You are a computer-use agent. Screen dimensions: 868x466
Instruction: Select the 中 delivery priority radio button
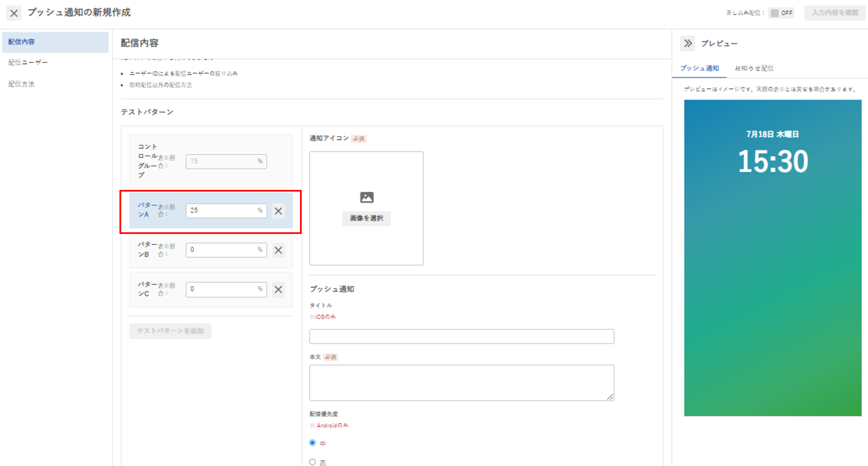(x=313, y=443)
